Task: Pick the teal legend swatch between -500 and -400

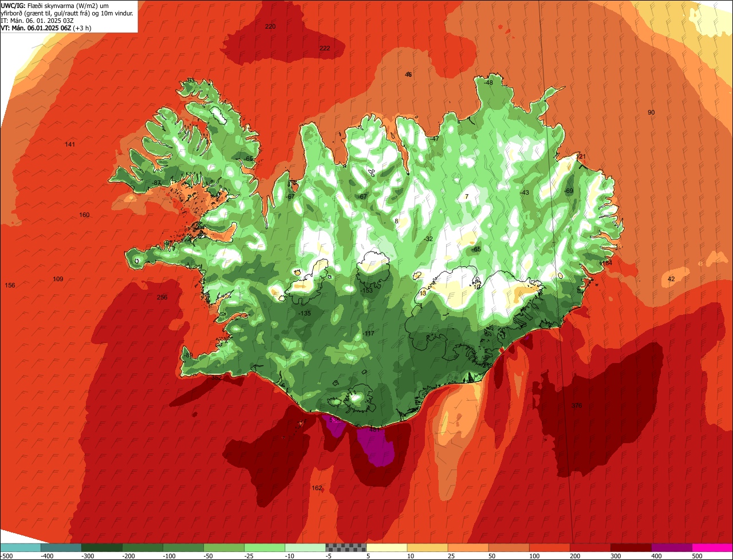Action: tap(21, 547)
